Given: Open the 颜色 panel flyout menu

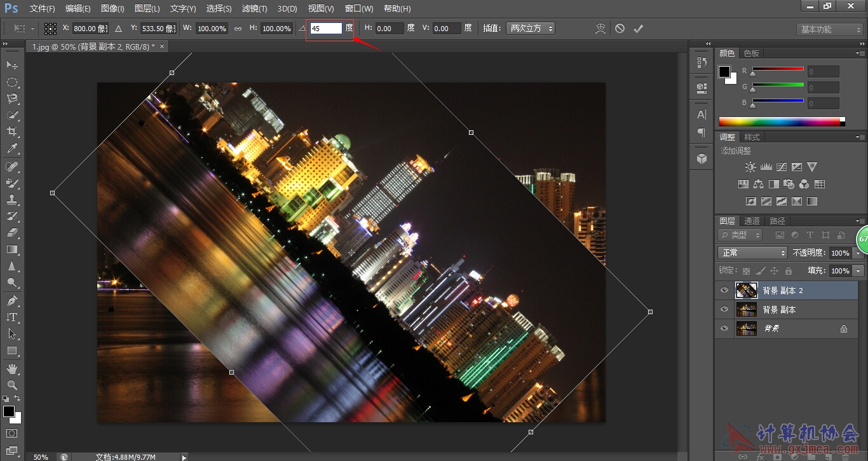Looking at the screenshot, I should [860, 53].
